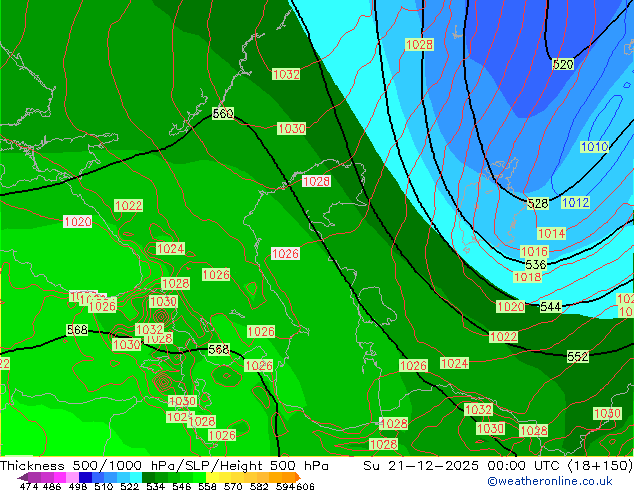Click the 552 height contour label
This screenshot has width=634, height=490.
[x=577, y=357]
